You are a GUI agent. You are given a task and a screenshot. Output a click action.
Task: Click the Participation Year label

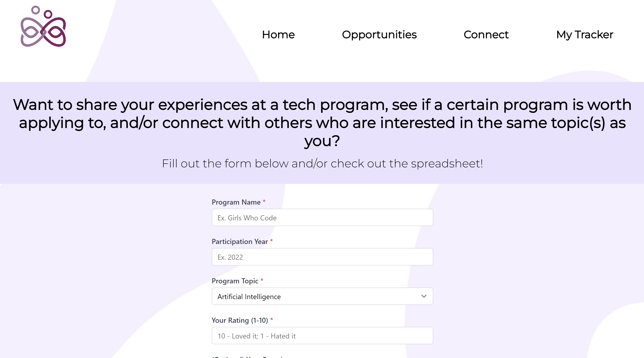pos(240,241)
